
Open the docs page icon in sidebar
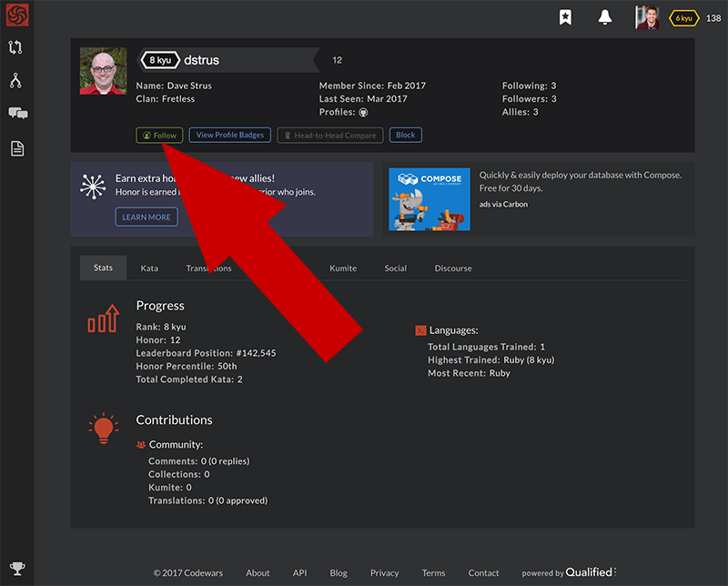click(17, 148)
